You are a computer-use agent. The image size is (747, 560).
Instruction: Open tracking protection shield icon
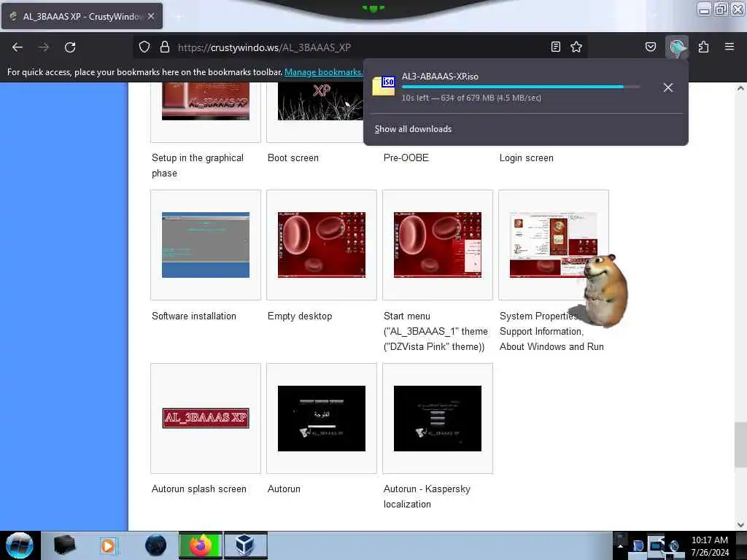(144, 47)
